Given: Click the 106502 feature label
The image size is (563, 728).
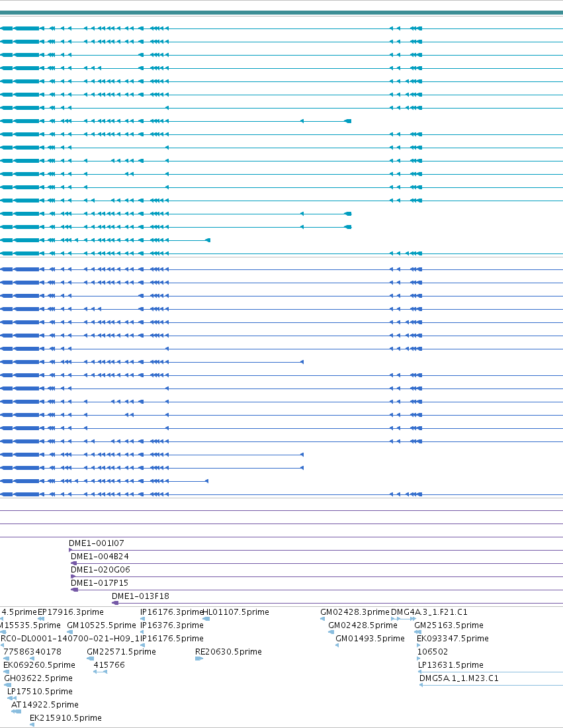Looking at the screenshot, I should coord(433,652).
